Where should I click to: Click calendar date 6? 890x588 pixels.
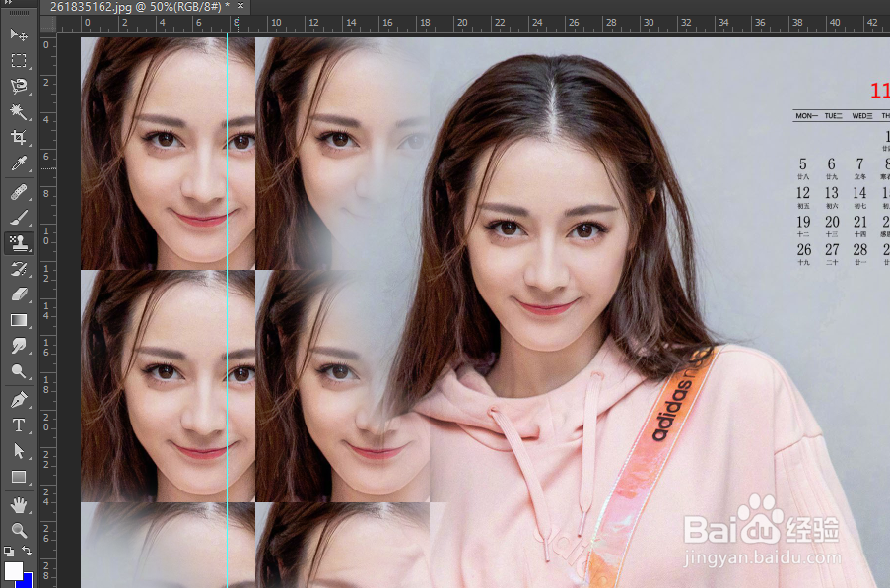832,164
